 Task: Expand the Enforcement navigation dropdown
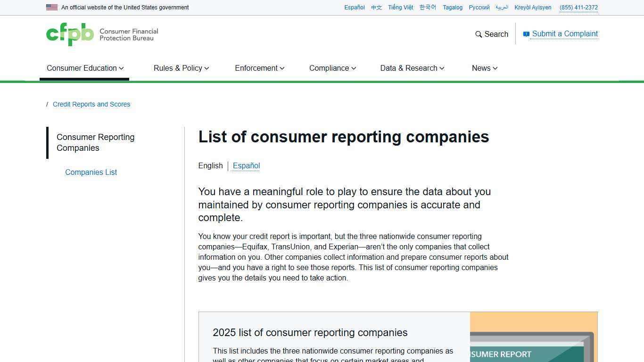(259, 68)
